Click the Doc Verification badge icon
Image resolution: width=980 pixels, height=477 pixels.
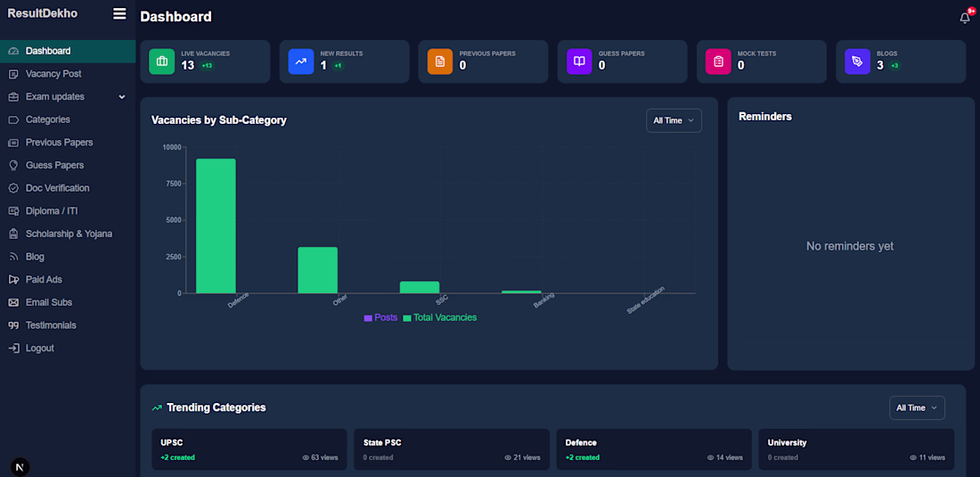click(x=13, y=188)
